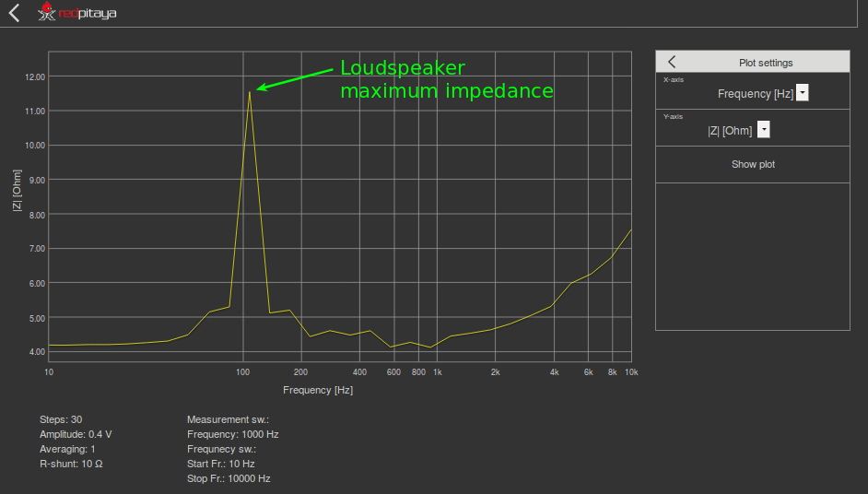Screen dimensions: 868x494
Task: Click the Start Fr.: 10 Hz text
Action: tap(221, 465)
